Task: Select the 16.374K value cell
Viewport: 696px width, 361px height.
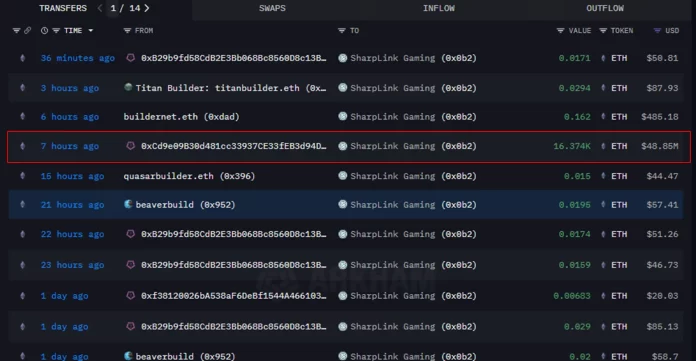Action: [572, 146]
